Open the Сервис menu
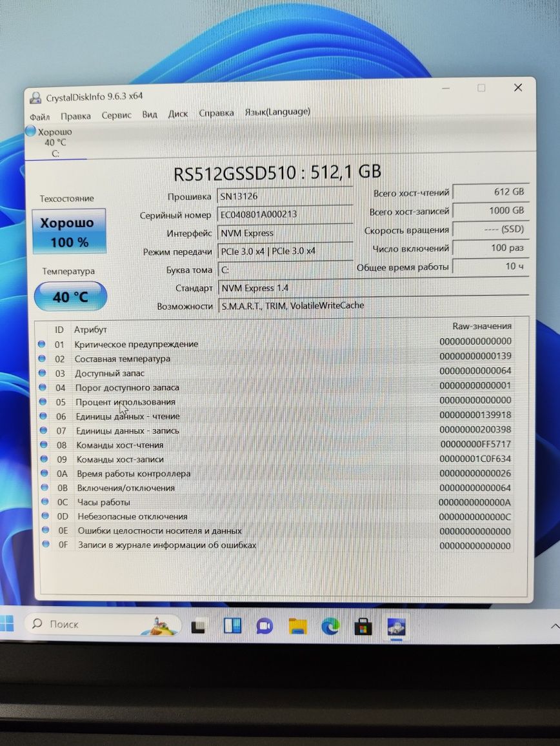The image size is (560, 746). point(117,115)
